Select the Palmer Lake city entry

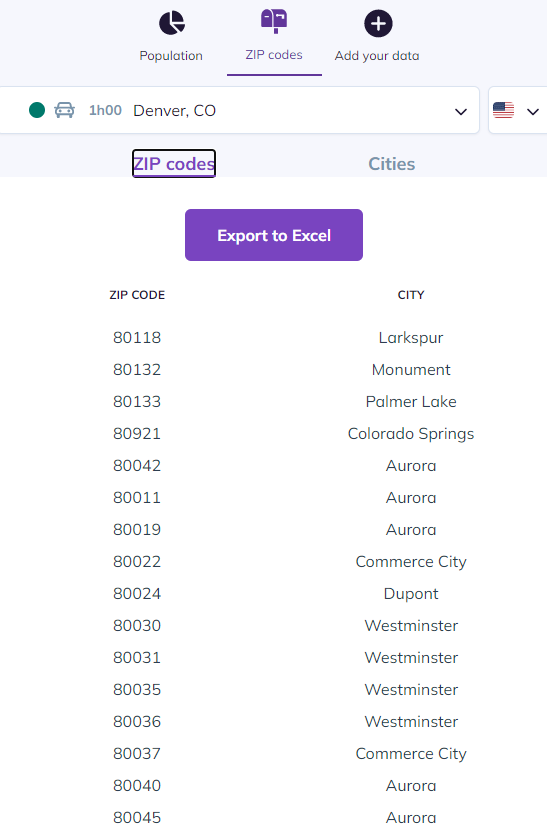(411, 402)
